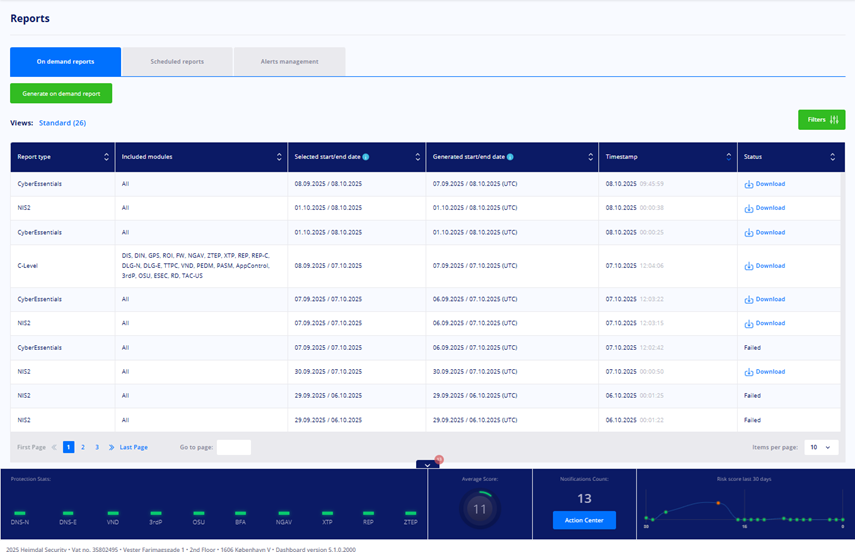The image size is (855, 552).
Task: Click Failed status of 00:01:25 report
Action: tap(752, 396)
